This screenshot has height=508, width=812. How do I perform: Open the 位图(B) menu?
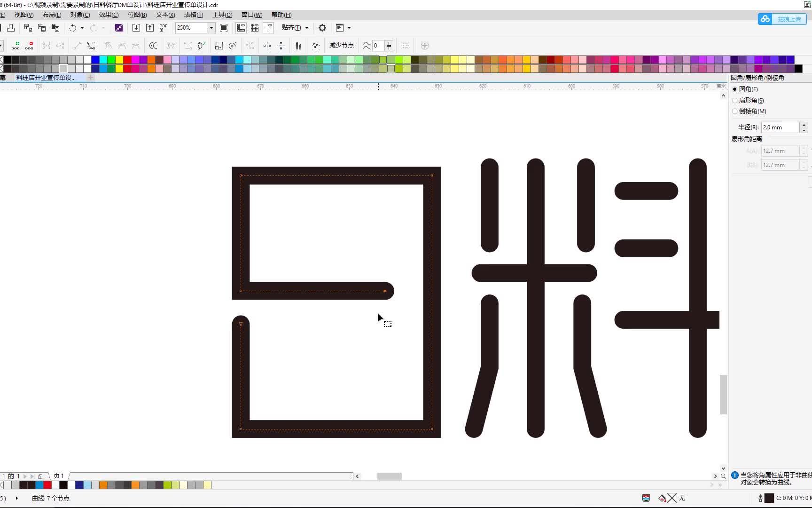click(137, 15)
